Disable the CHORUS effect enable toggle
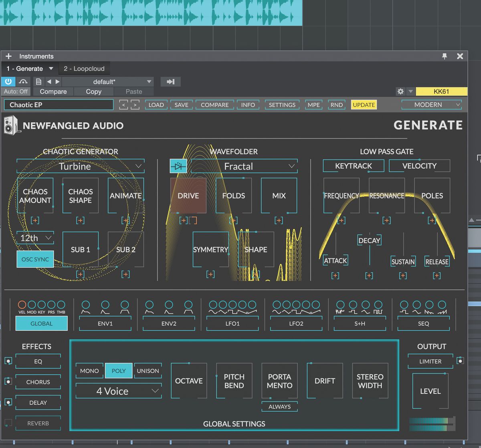The width and height of the screenshot is (481, 448). (x=8, y=381)
